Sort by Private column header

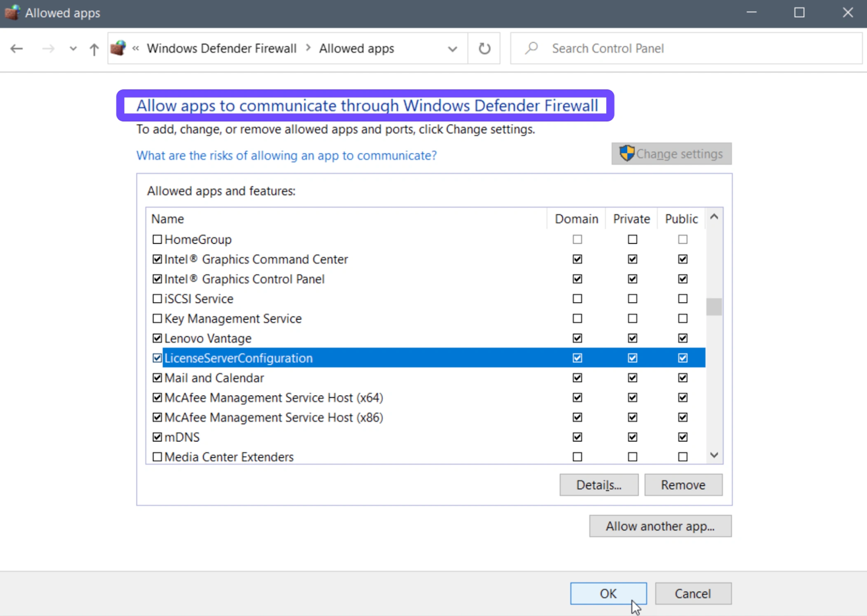tap(632, 219)
